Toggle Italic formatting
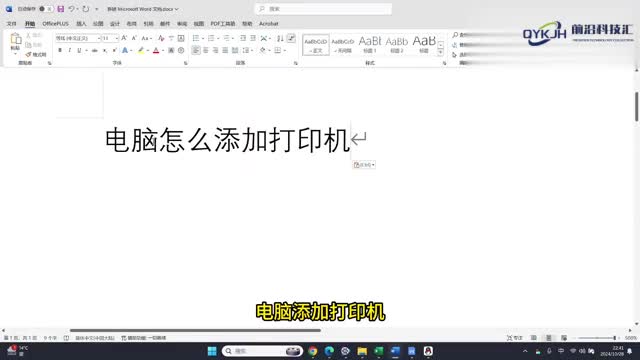Viewport: 640px width, 360px height. tap(69, 50)
